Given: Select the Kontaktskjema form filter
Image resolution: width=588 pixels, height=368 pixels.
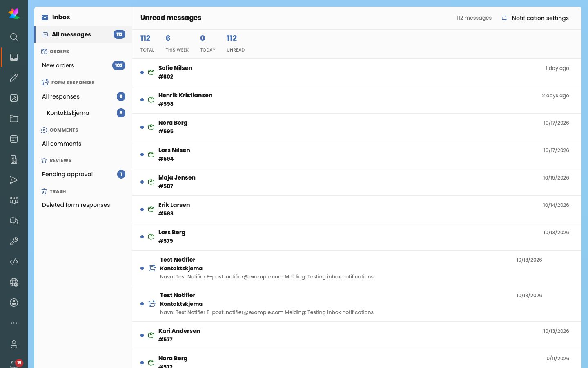Looking at the screenshot, I should tap(83, 113).
